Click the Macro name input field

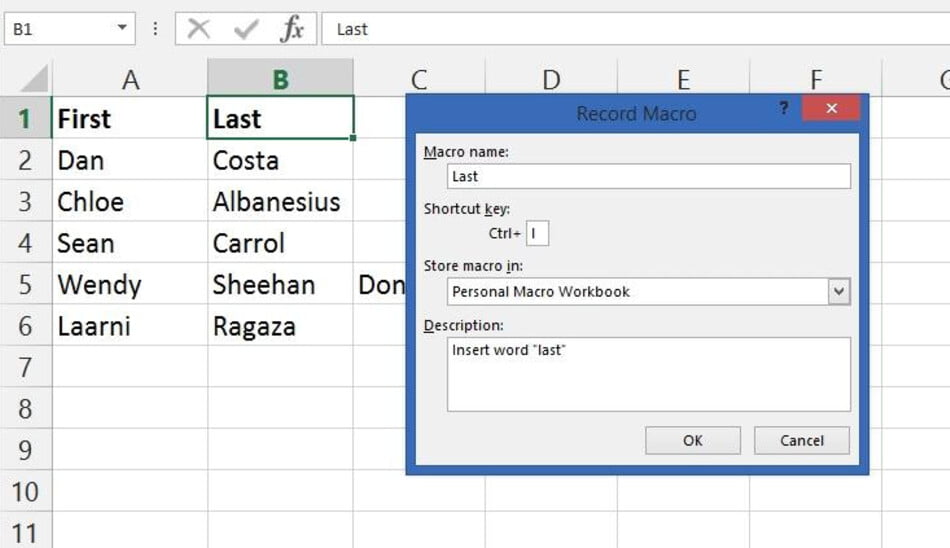(x=648, y=176)
